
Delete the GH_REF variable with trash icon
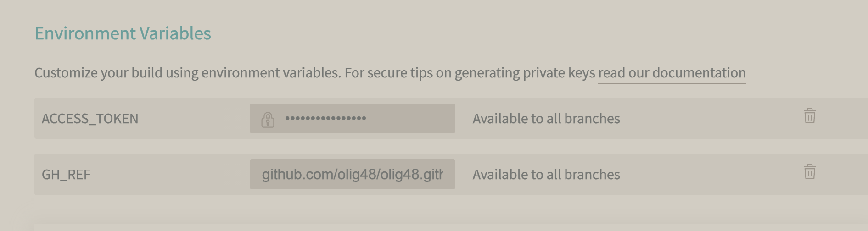(x=810, y=172)
